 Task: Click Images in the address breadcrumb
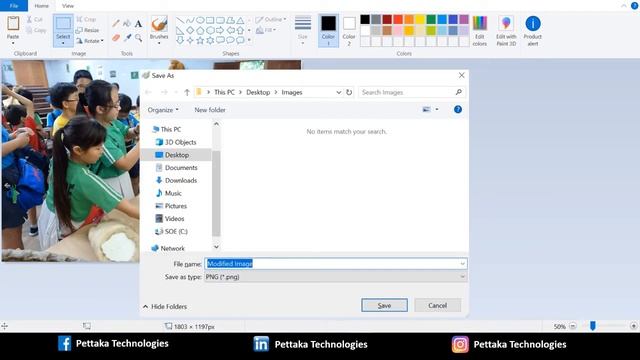tap(292, 92)
